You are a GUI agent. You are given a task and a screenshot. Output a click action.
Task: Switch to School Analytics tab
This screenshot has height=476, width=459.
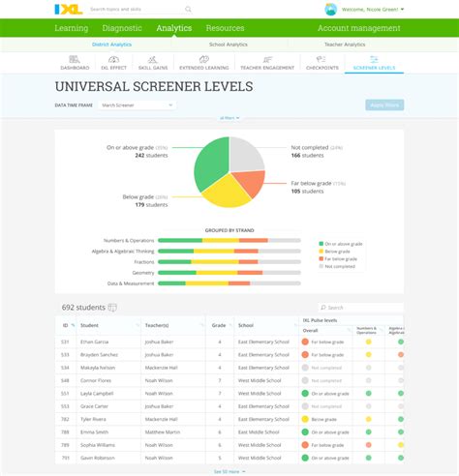click(x=229, y=45)
